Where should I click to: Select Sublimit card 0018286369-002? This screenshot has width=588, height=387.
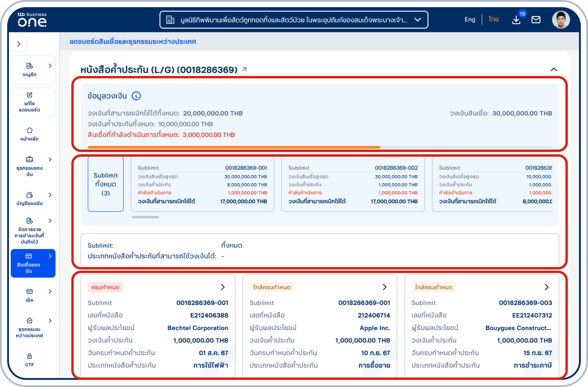click(x=353, y=184)
